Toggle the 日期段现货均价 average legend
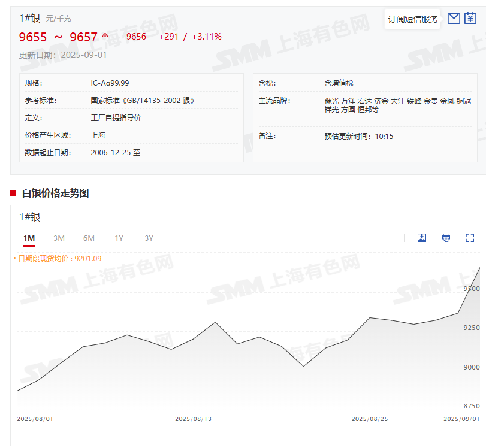486x448 pixels. (x=58, y=259)
